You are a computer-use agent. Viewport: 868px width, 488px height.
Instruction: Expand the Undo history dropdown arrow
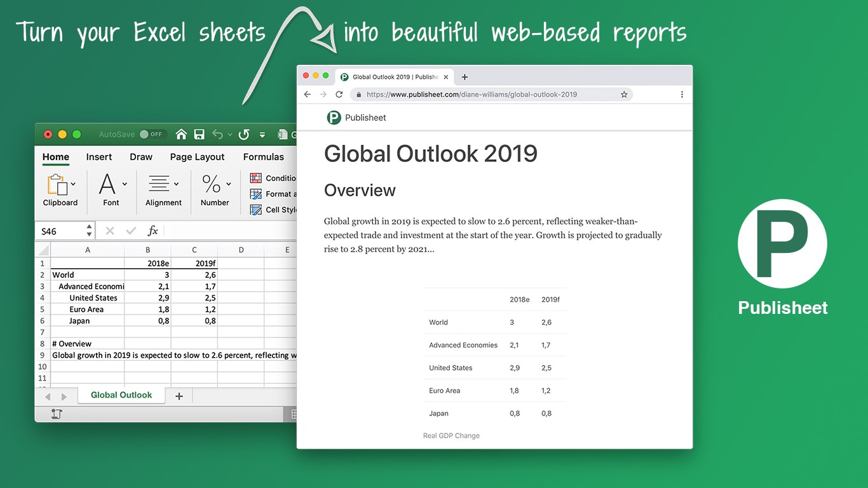pyautogui.click(x=229, y=135)
